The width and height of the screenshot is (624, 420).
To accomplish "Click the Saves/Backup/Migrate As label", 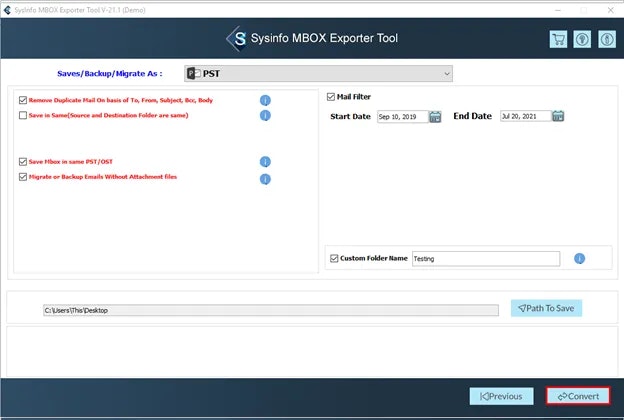I will pyautogui.click(x=110, y=74).
